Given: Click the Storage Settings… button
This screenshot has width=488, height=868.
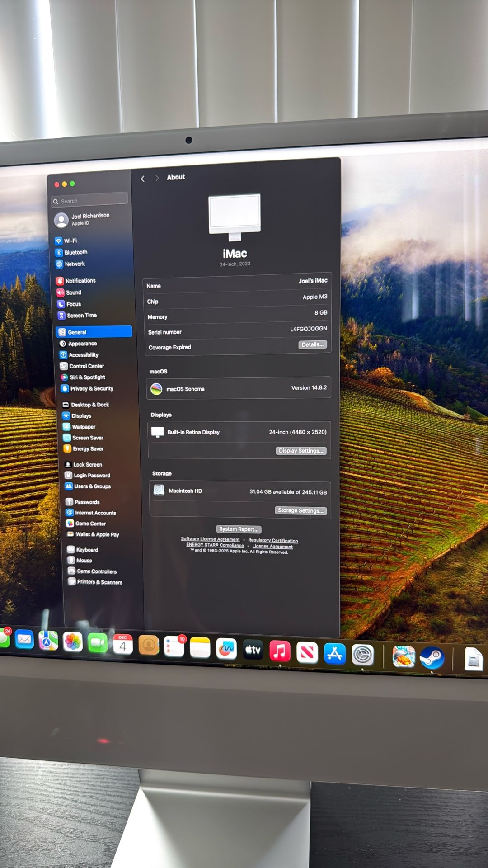Looking at the screenshot, I should pyautogui.click(x=300, y=510).
